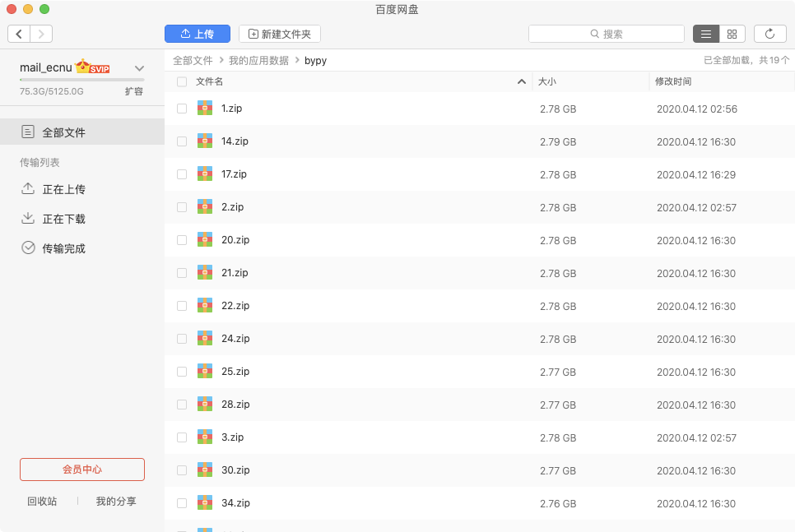Expand the mail_ecnu account dropdown

[x=139, y=68]
